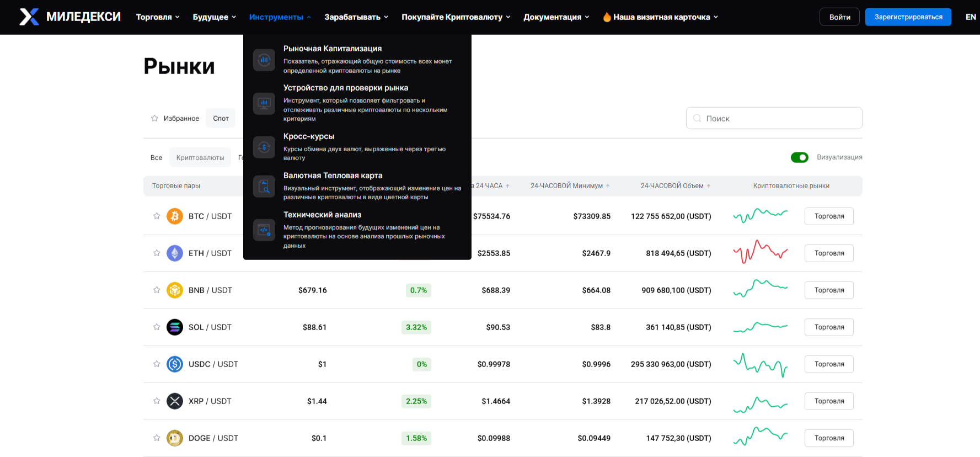The image size is (980, 457).
Task: Mark SOL / USDT as favorite
Action: (157, 327)
